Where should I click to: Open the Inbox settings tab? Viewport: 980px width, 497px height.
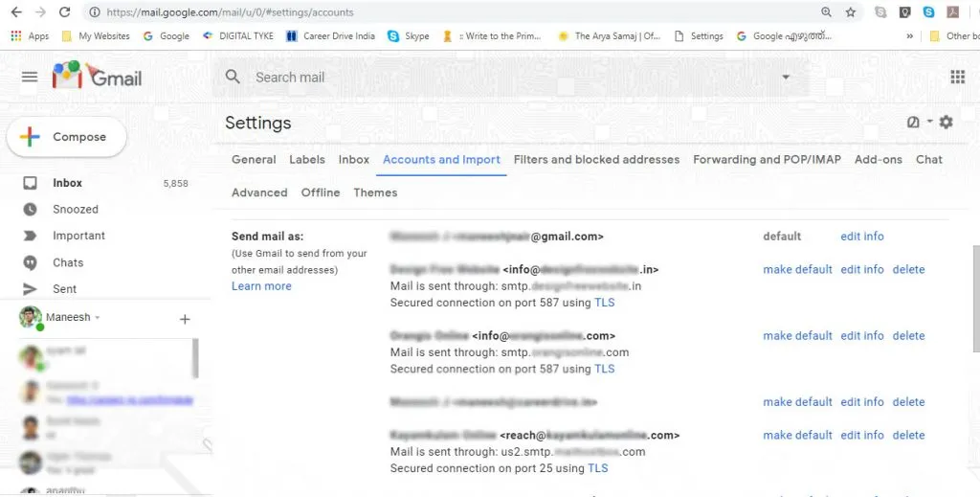(354, 159)
